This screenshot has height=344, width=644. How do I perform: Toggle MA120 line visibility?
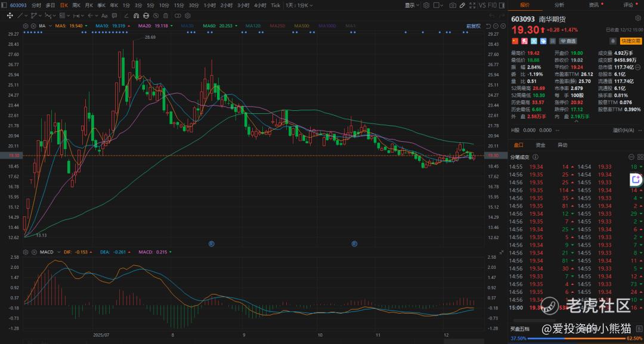[253, 26]
